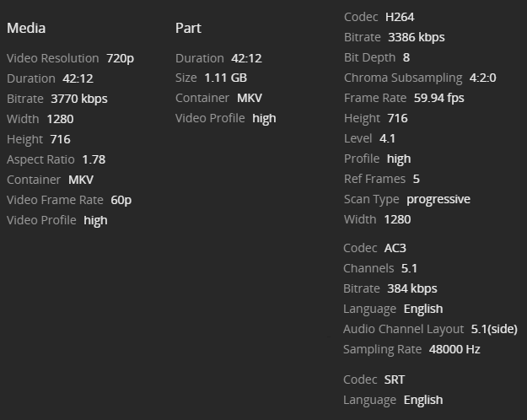Click the SRT subtitle codec value

point(394,380)
